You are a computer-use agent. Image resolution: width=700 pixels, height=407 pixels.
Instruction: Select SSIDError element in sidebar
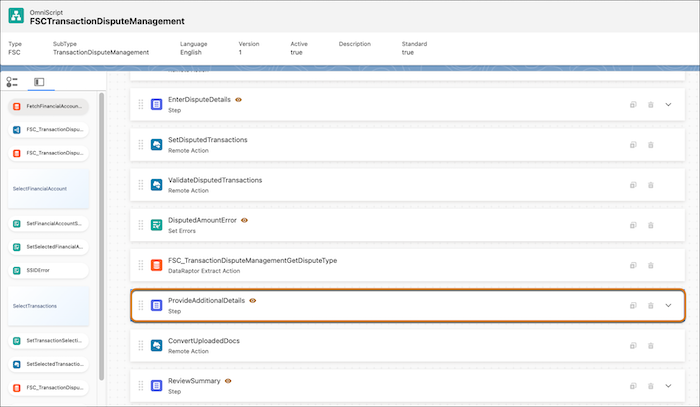click(48, 270)
